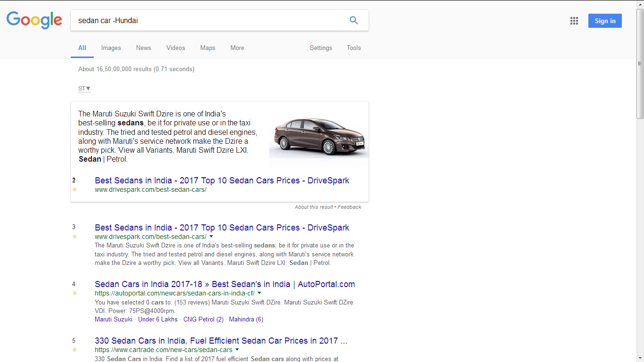Open the Settings menu
The height and width of the screenshot is (362, 644).
(x=321, y=48)
